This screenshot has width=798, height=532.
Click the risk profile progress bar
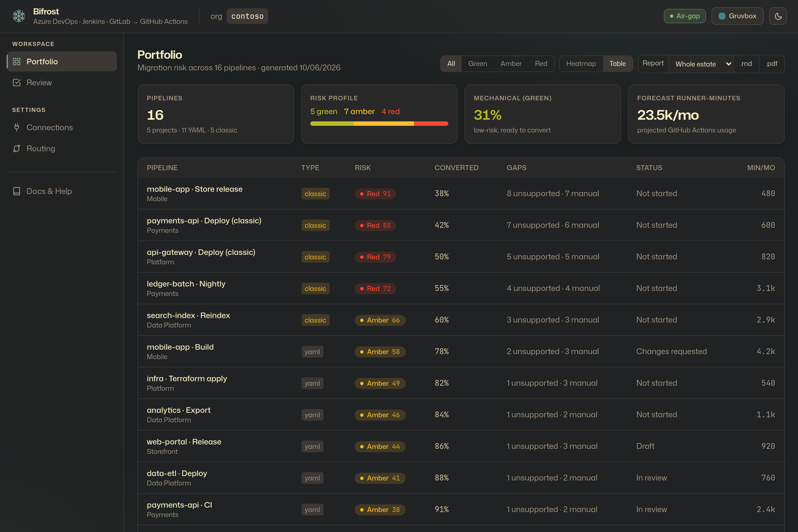point(379,124)
